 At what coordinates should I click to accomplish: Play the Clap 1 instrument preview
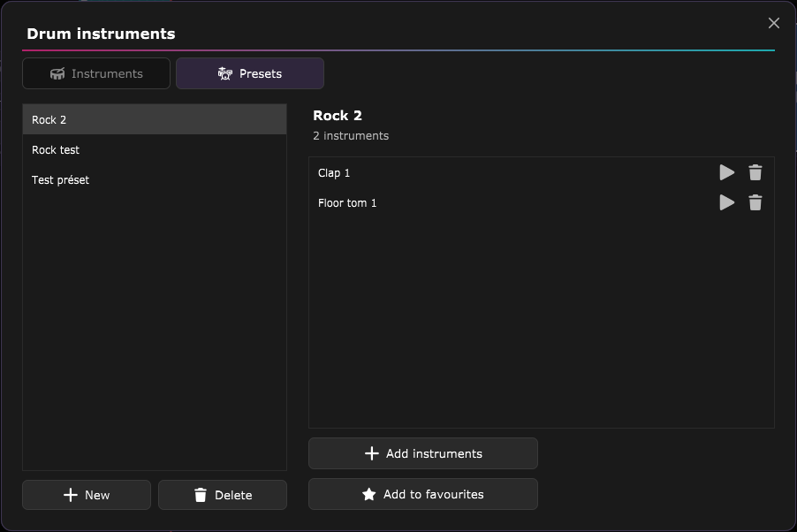727,173
